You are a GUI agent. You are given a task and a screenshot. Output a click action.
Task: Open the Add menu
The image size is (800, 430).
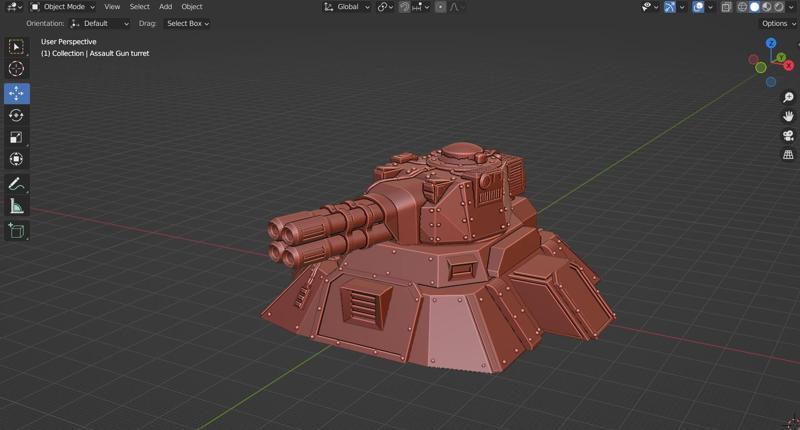point(165,7)
